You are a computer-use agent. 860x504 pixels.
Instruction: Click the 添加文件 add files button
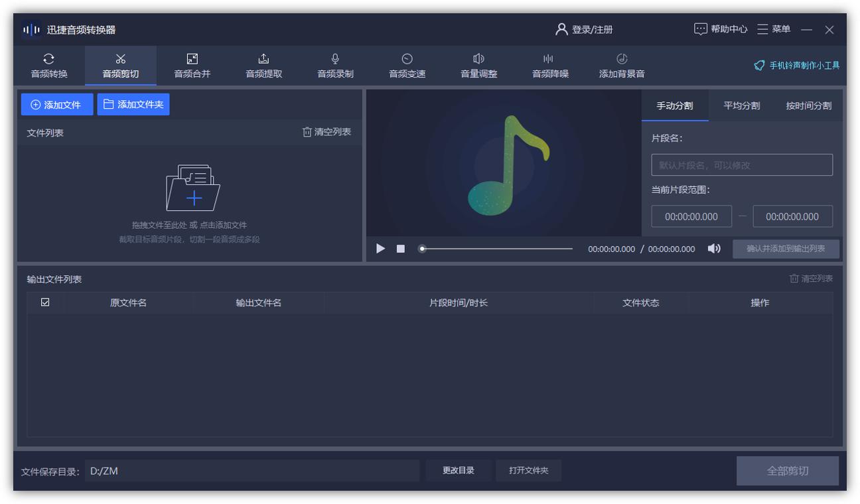pos(57,104)
